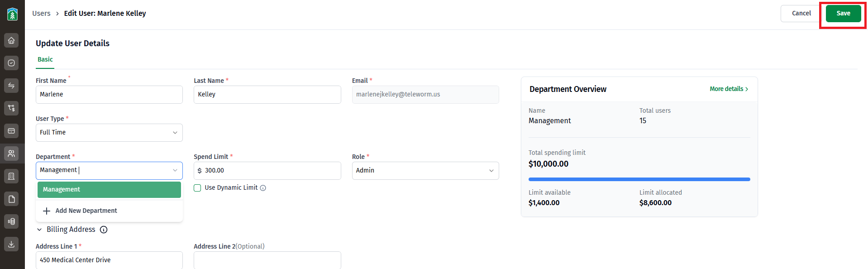Click the Edit User: Marlene Kelley title
The image size is (868, 269).
(x=105, y=14)
